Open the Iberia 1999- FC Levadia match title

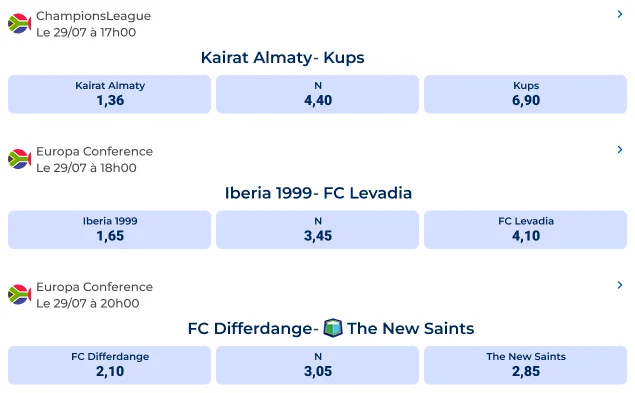tap(318, 193)
